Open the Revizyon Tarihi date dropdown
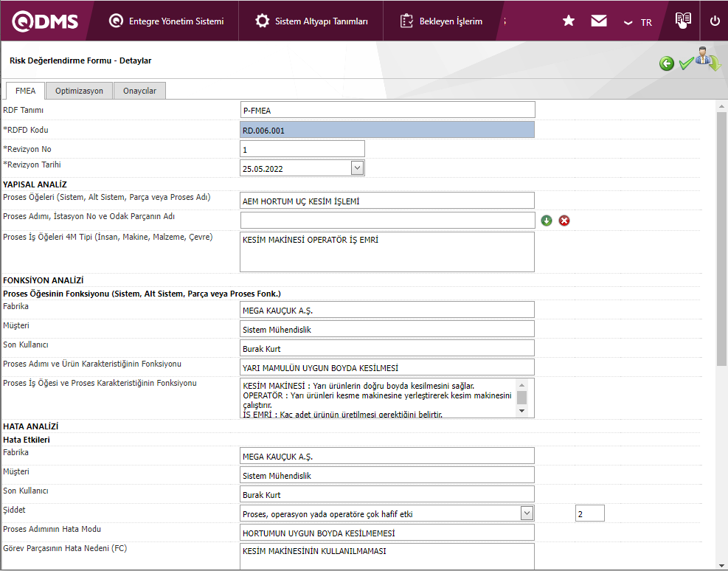728x571 pixels. (357, 168)
